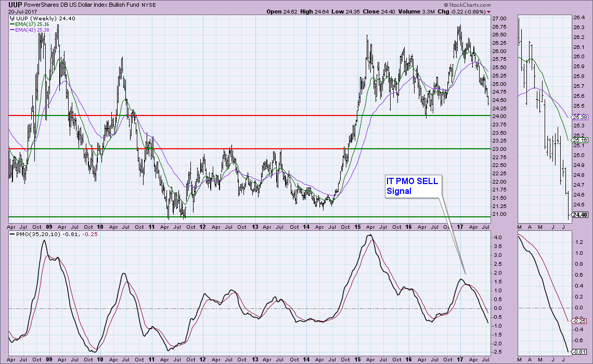The width and height of the screenshot is (593, 364).
Task: Click the Chg -0.22 (-0.89%) value
Action: coord(461,12)
